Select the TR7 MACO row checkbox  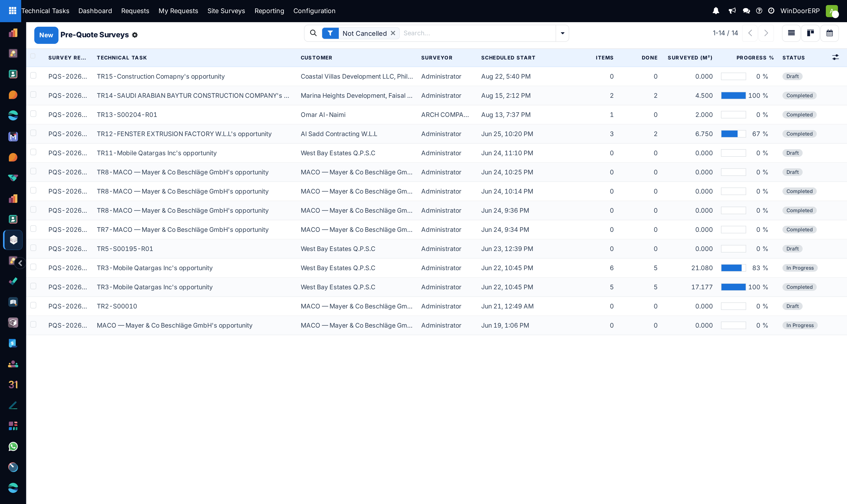pyautogui.click(x=33, y=229)
